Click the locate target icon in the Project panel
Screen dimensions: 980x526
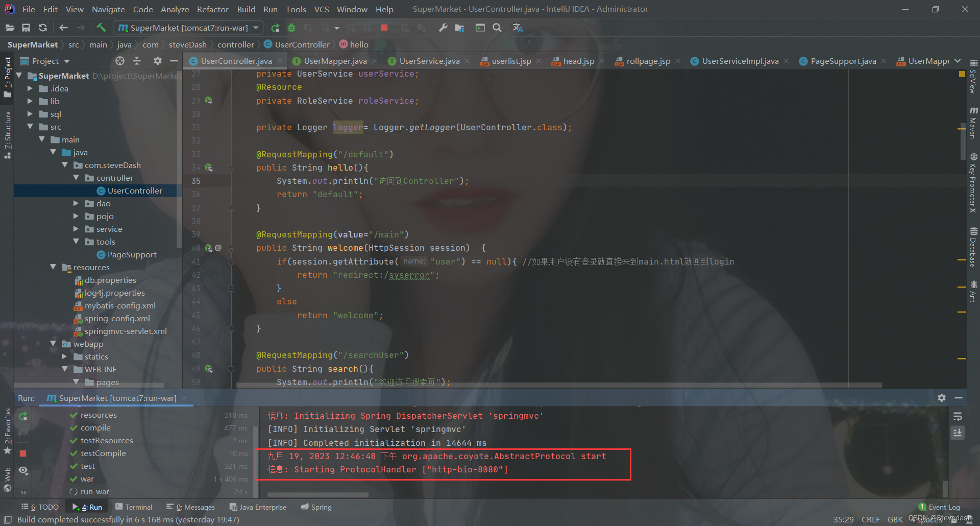[x=120, y=61]
